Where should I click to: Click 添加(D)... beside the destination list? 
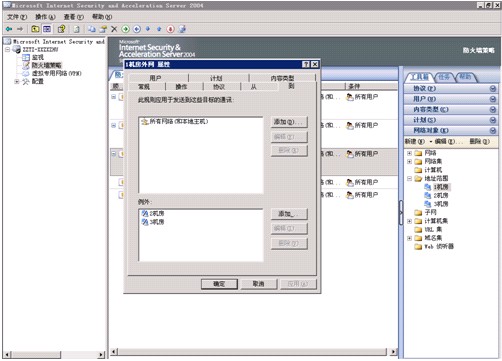click(x=289, y=122)
